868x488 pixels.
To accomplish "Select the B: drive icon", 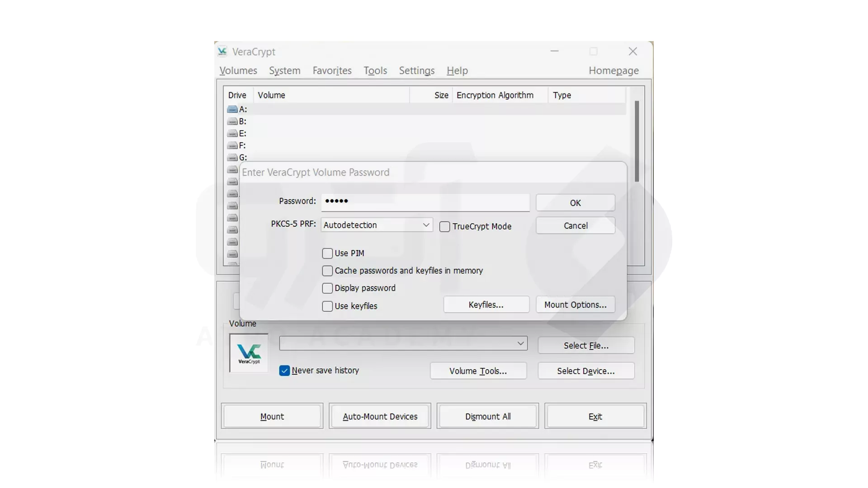I will click(x=232, y=122).
